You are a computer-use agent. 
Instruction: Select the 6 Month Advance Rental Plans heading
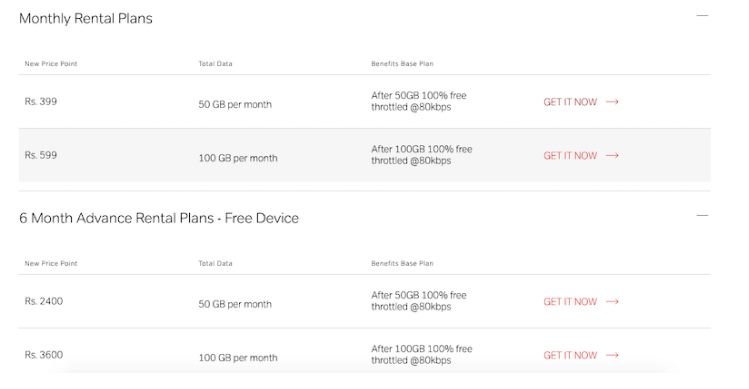pos(159,218)
